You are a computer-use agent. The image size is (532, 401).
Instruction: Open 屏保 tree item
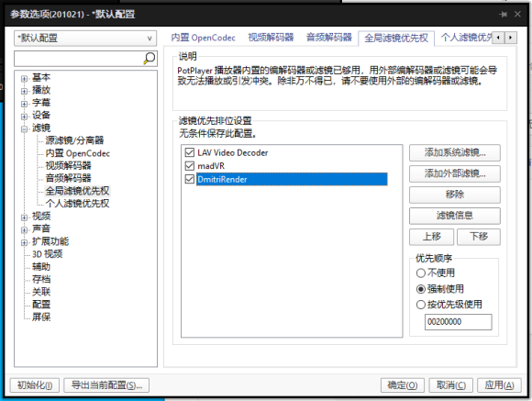pyautogui.click(x=41, y=317)
